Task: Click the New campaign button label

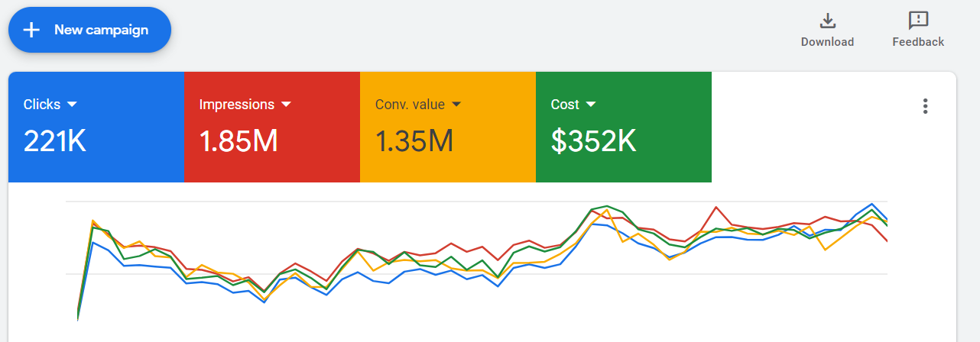Action: pos(101,30)
